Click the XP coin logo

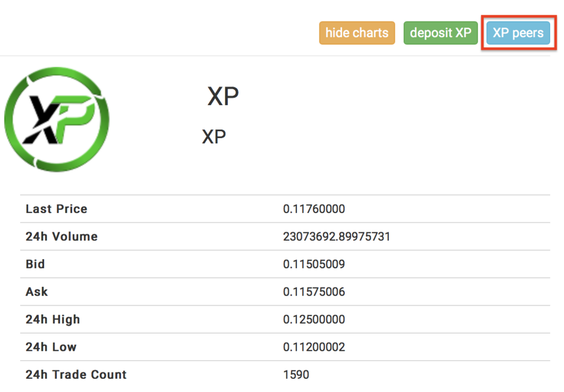(x=57, y=119)
